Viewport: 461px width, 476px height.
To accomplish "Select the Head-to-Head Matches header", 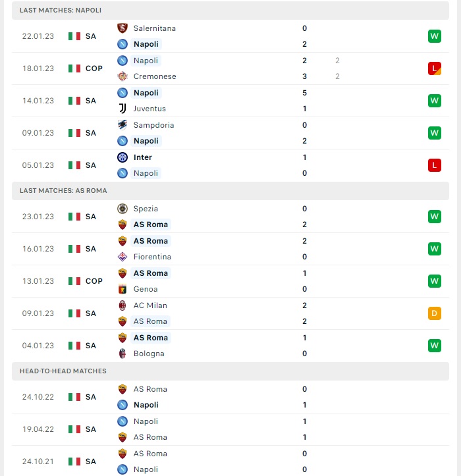I will [230, 371].
